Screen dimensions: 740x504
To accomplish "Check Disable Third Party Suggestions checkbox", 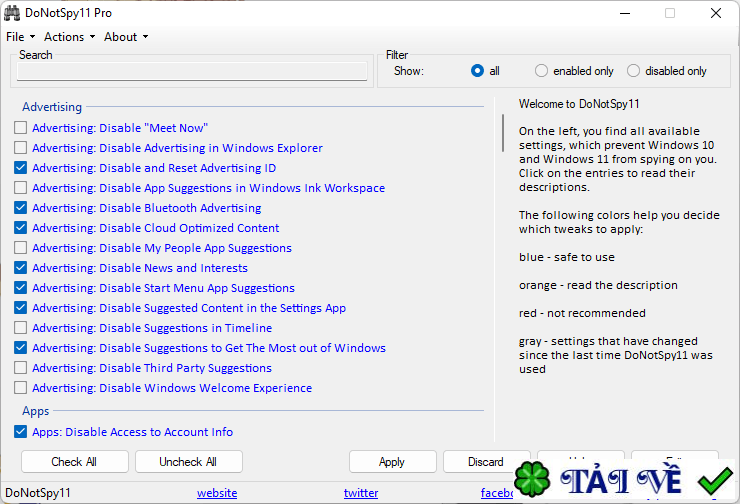I will pos(20,368).
